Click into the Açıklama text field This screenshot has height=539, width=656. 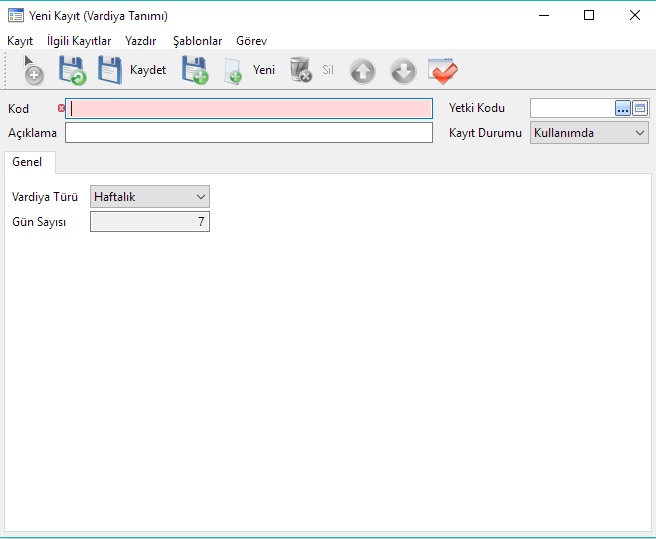point(248,133)
